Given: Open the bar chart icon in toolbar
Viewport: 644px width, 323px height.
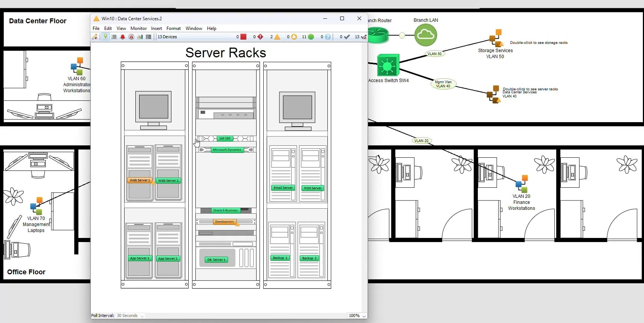Looking at the screenshot, I should [x=140, y=37].
